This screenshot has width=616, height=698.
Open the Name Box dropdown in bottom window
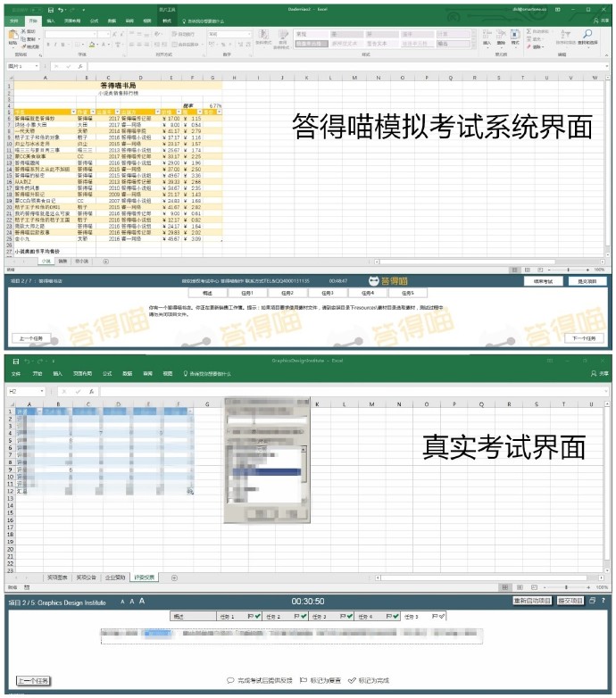pos(42,391)
